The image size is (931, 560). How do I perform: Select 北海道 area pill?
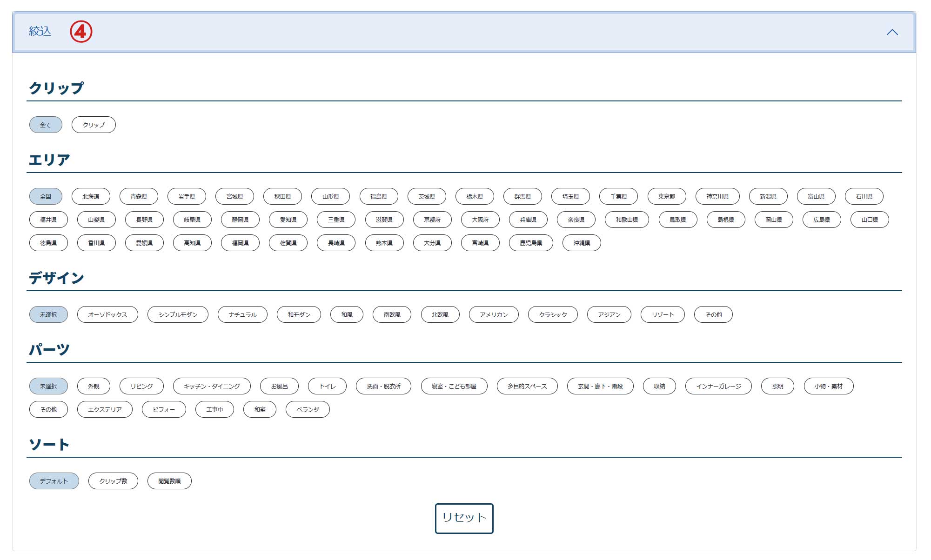point(91,196)
